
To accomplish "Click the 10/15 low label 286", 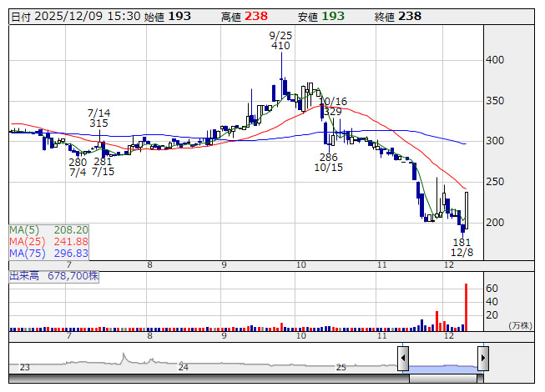I will 328,162.
